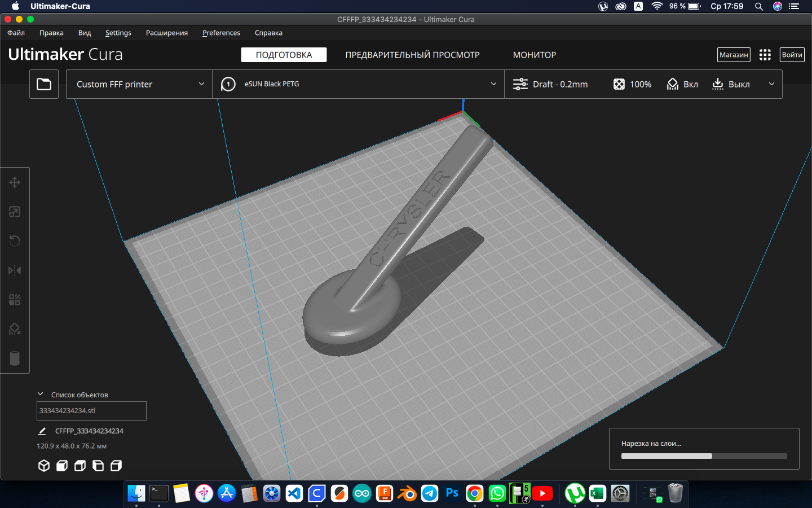Open Arduino IDE from the Dock
Screen dimensions: 812x508
pos(362,493)
